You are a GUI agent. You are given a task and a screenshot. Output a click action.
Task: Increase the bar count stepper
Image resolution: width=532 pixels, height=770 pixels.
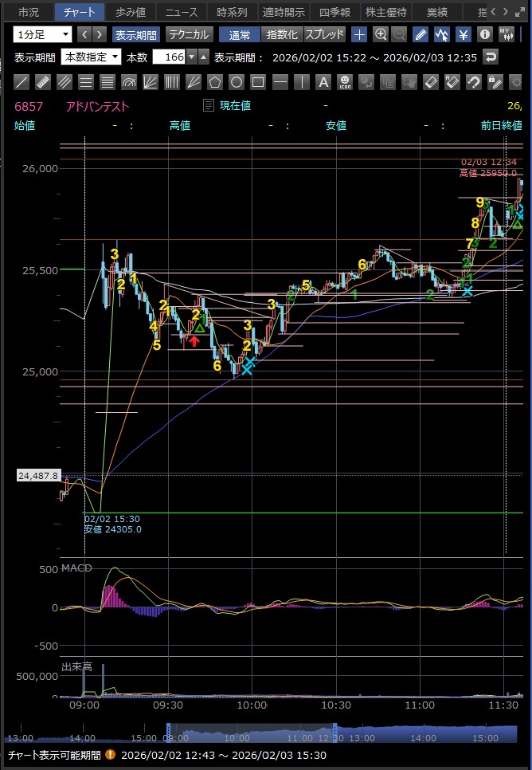(202, 53)
